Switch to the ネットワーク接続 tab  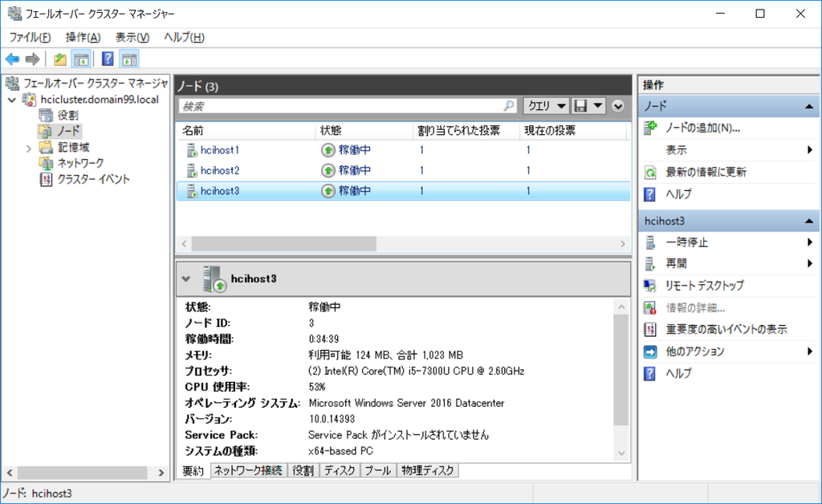coord(248,470)
